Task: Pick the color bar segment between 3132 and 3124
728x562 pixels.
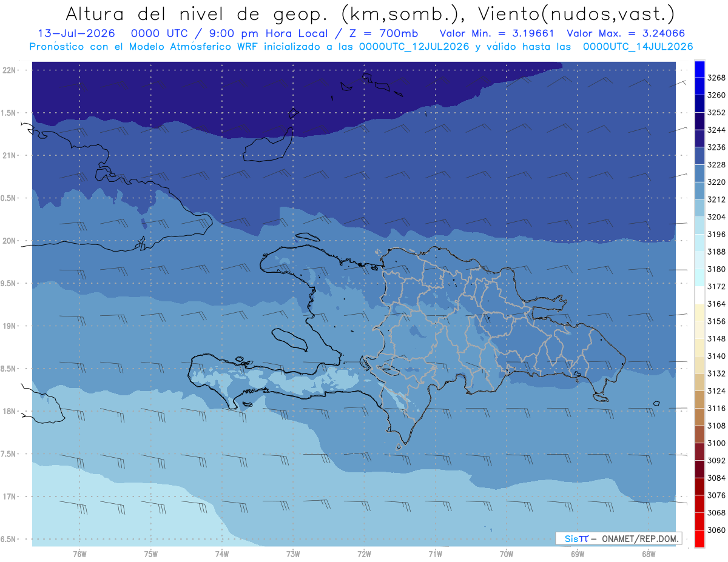Action: pos(699,382)
